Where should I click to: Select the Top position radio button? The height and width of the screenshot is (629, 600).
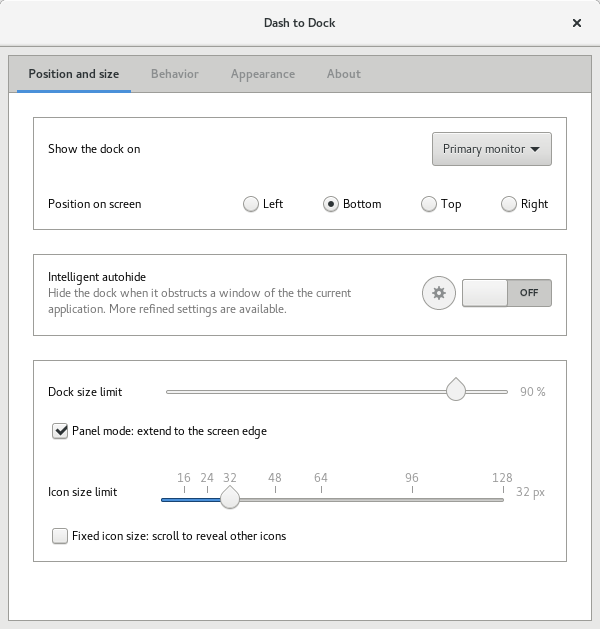coord(429,204)
